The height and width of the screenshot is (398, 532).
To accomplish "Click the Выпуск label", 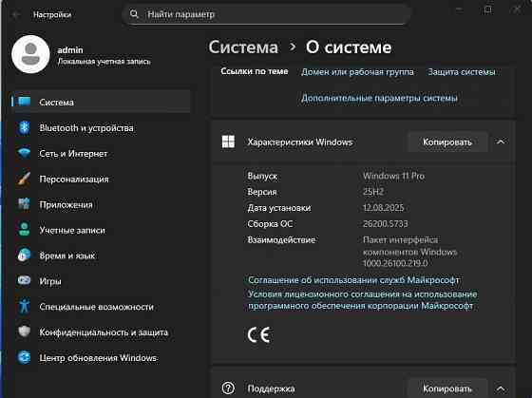I will (x=262, y=176).
